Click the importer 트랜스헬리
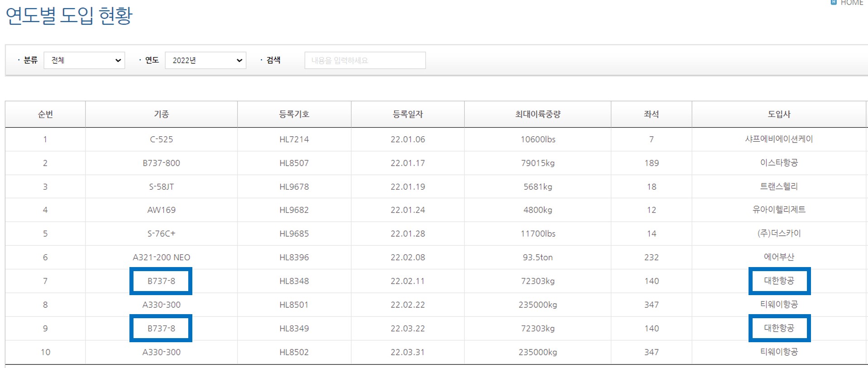This screenshot has height=368, width=868. click(779, 186)
